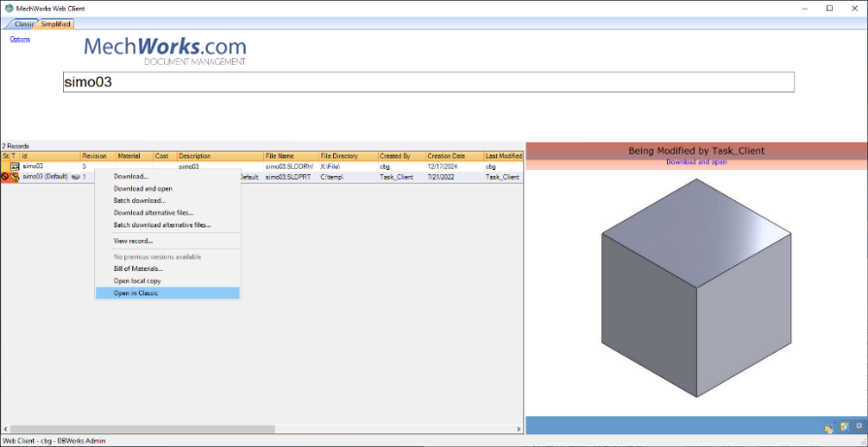Viewport: 868px width, 447px height.
Task: Sort by the Description column header
Action: 220,156
